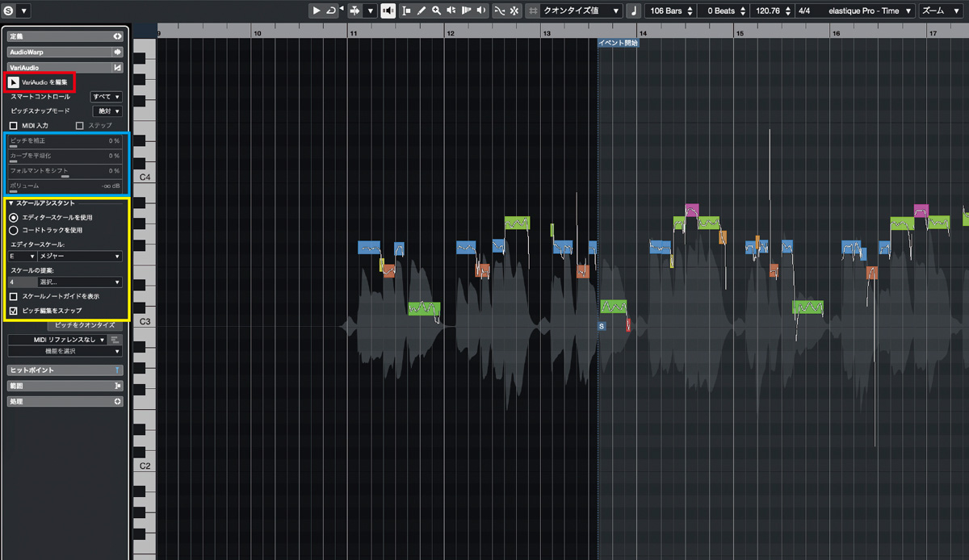
Task: Open the scale root note E dropdown
Action: 22,256
